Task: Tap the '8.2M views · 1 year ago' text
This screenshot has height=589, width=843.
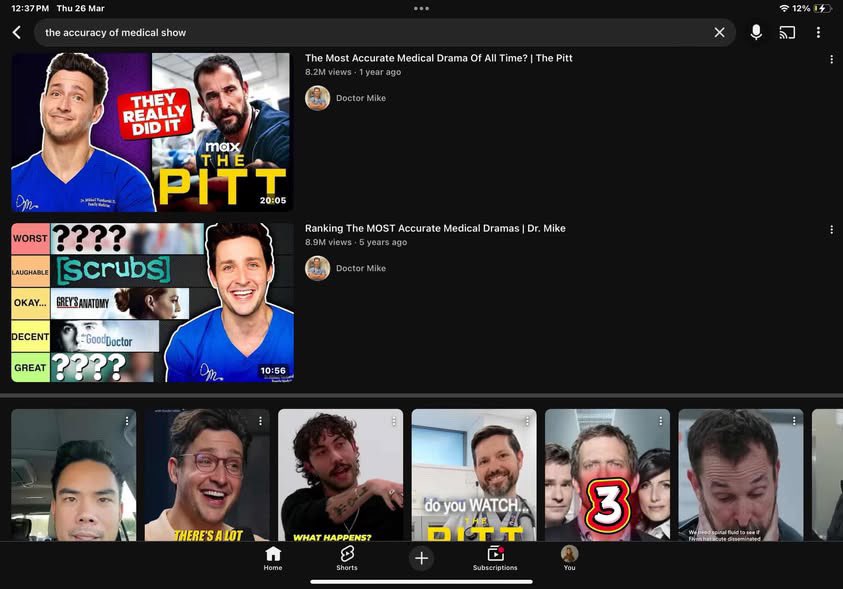Action: pyautogui.click(x=353, y=72)
